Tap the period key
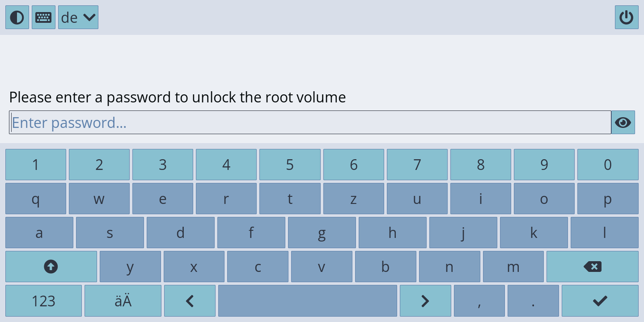The image size is (644, 322). 533,301
